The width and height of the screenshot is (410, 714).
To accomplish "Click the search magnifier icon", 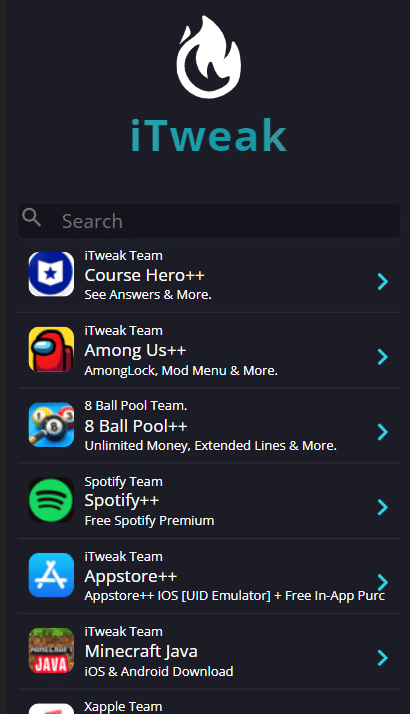I will (31, 217).
